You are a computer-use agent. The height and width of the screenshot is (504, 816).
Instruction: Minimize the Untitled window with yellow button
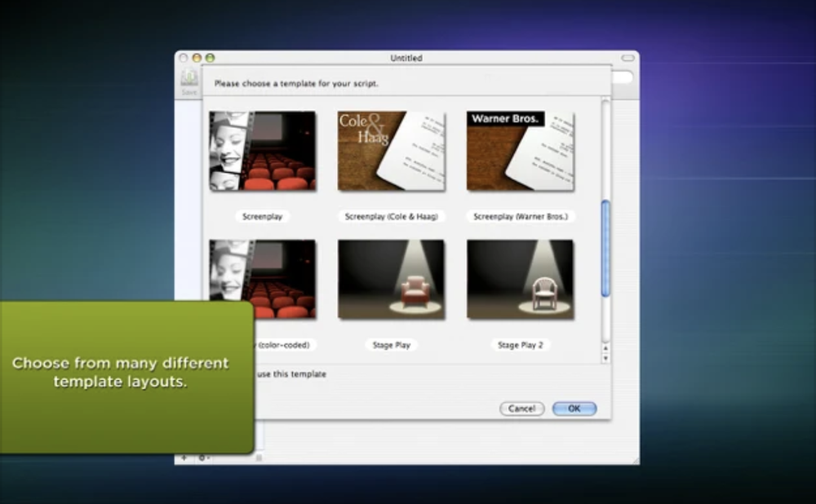pos(197,58)
